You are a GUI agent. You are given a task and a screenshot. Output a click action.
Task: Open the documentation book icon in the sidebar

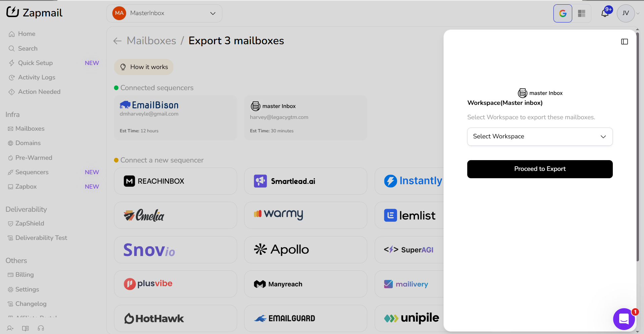click(25, 328)
